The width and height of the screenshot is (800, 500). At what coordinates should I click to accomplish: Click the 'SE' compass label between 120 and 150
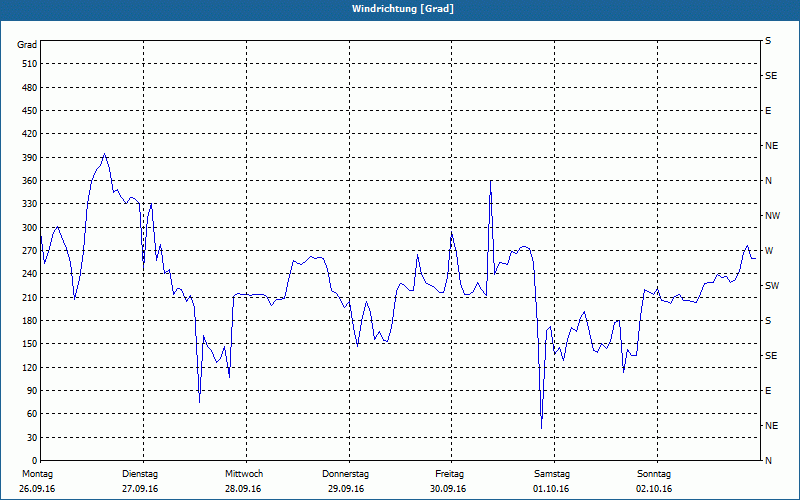click(x=771, y=356)
